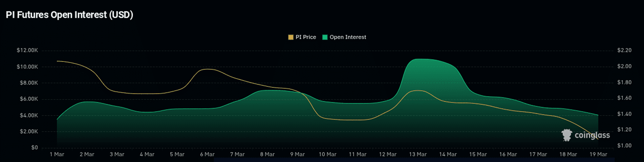Click the $1.40 right axis label
This screenshot has width=644, height=162.
624,114
